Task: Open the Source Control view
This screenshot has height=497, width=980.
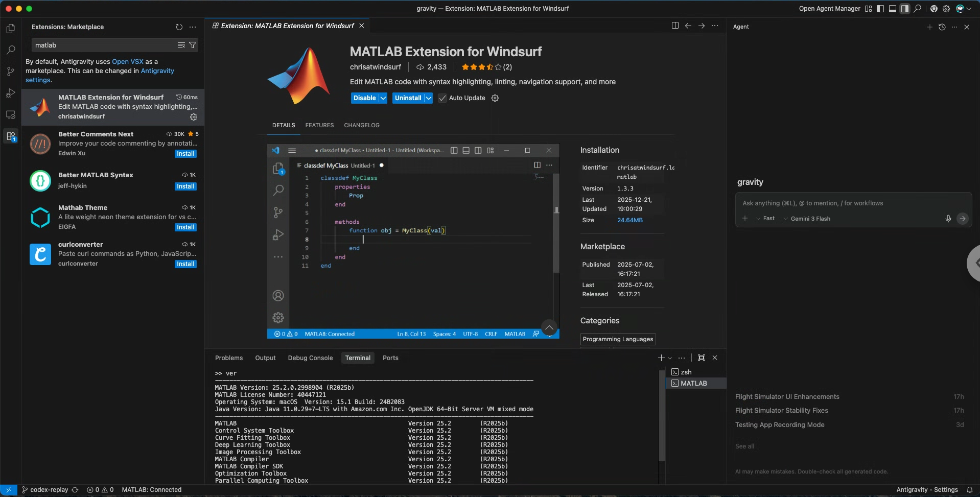Action: (11, 72)
